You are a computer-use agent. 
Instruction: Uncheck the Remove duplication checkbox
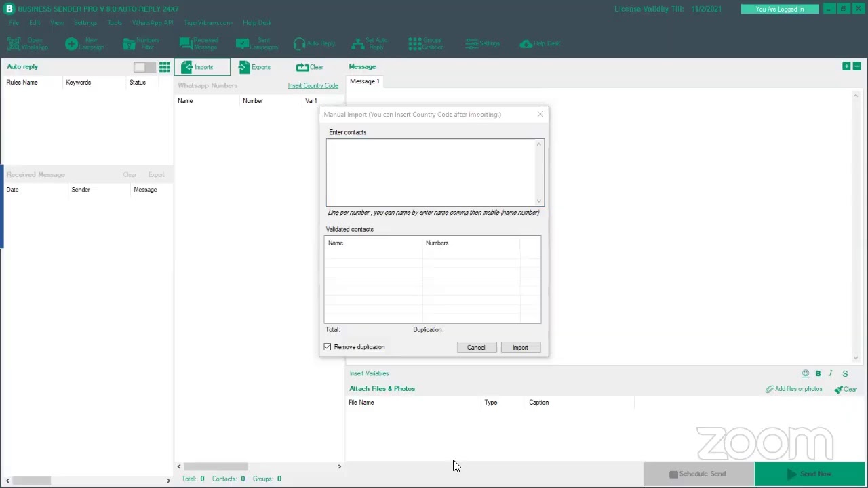coord(328,347)
